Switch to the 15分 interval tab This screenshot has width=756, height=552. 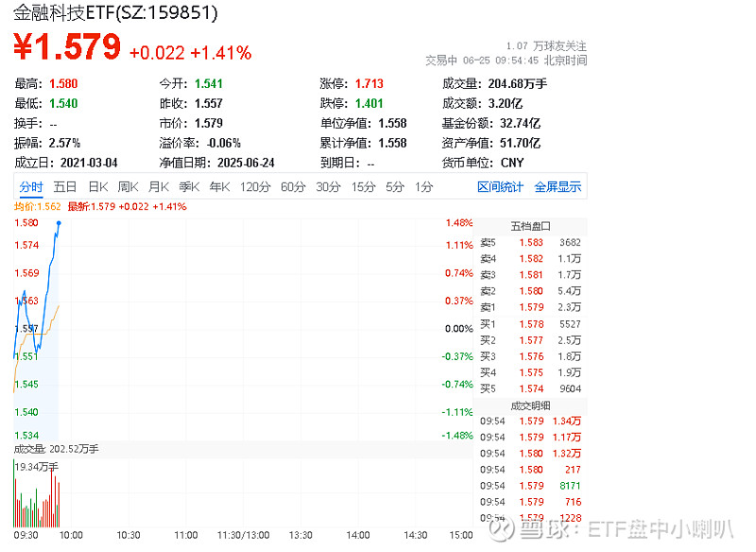363,186
